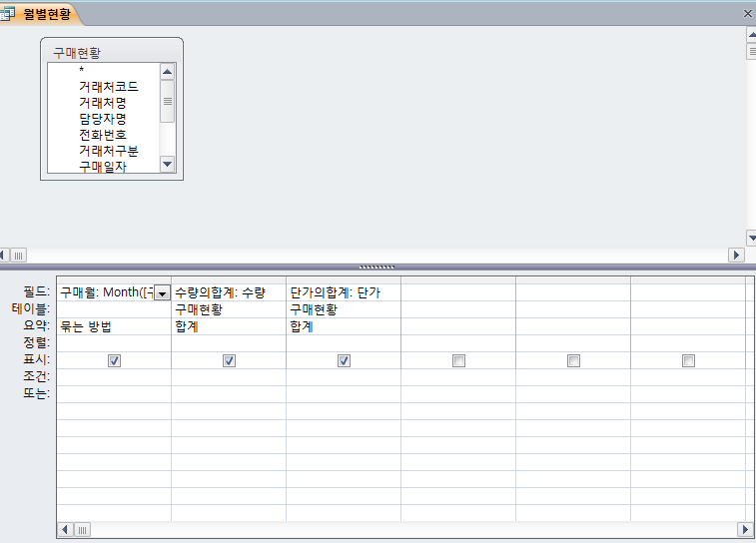Click the 묶는 방법 summary cell

pyautogui.click(x=114, y=326)
